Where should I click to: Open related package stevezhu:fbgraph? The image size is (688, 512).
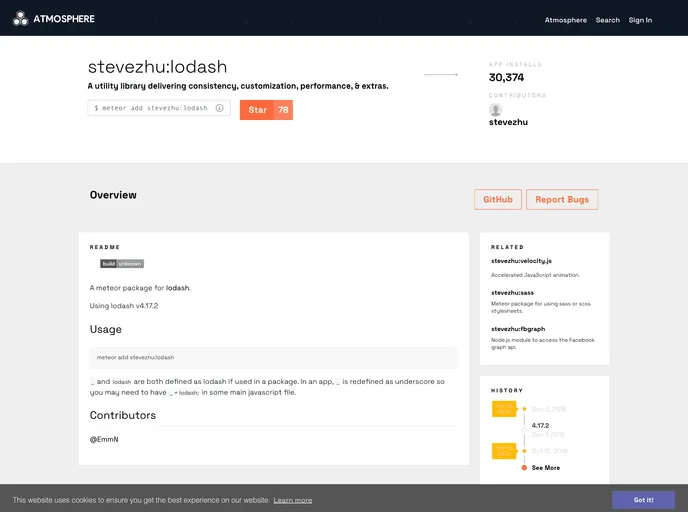point(518,329)
